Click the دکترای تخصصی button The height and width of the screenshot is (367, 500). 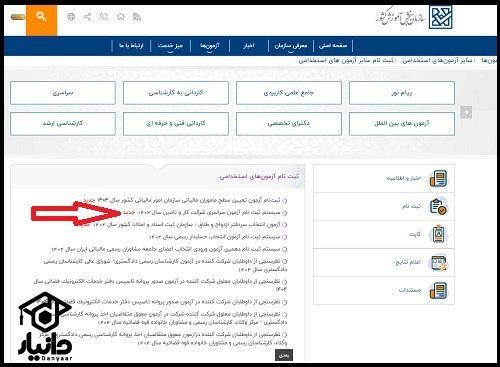tap(289, 124)
